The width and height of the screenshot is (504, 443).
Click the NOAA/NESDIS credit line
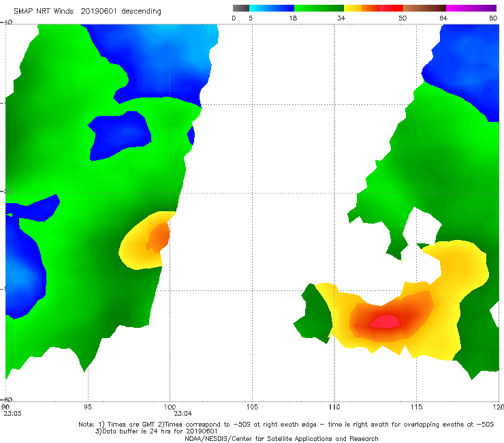pyautogui.click(x=281, y=439)
